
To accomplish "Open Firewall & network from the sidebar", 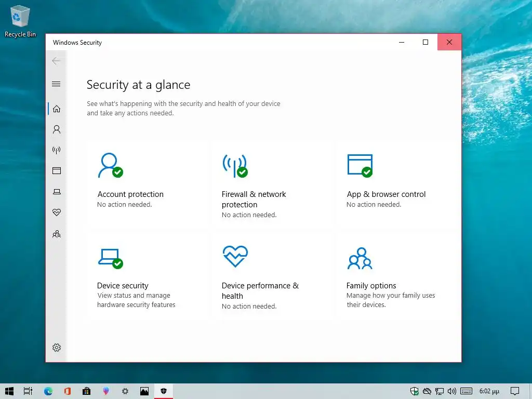I will tap(56, 150).
